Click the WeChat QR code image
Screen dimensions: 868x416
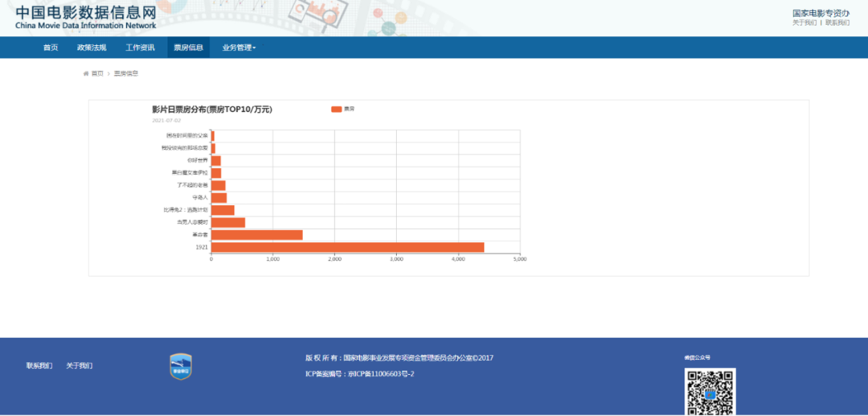click(x=710, y=392)
